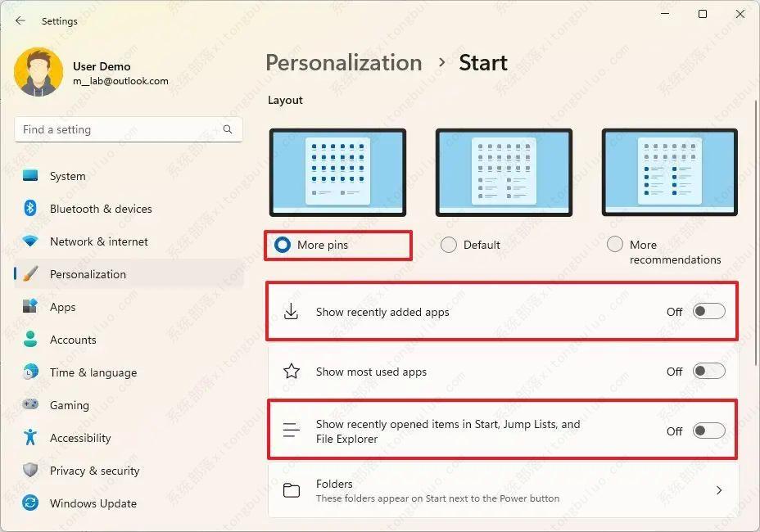
Task: Turn on Show most used apps
Action: [709, 372]
